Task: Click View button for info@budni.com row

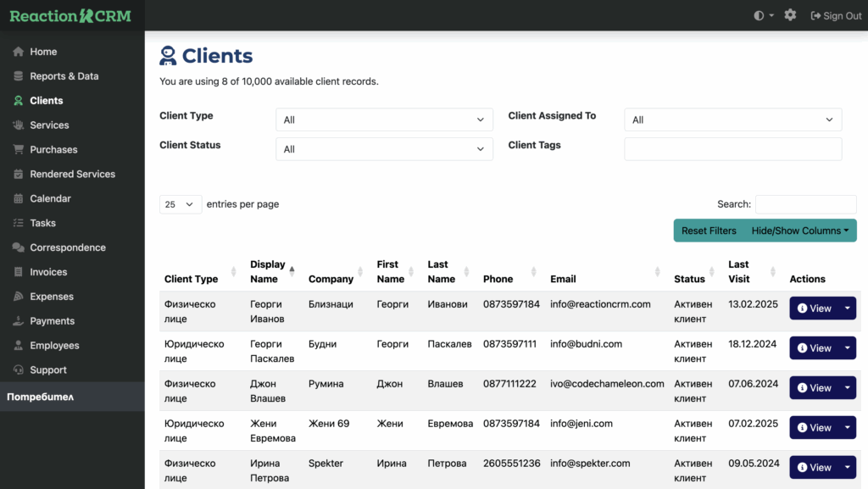Action: [814, 348]
